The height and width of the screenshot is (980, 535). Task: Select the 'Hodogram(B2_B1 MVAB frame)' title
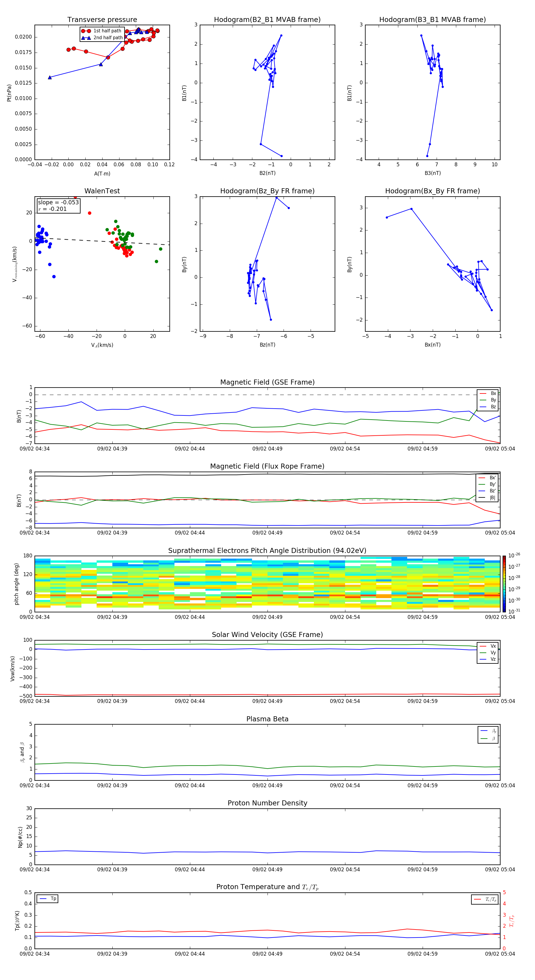pos(267,20)
